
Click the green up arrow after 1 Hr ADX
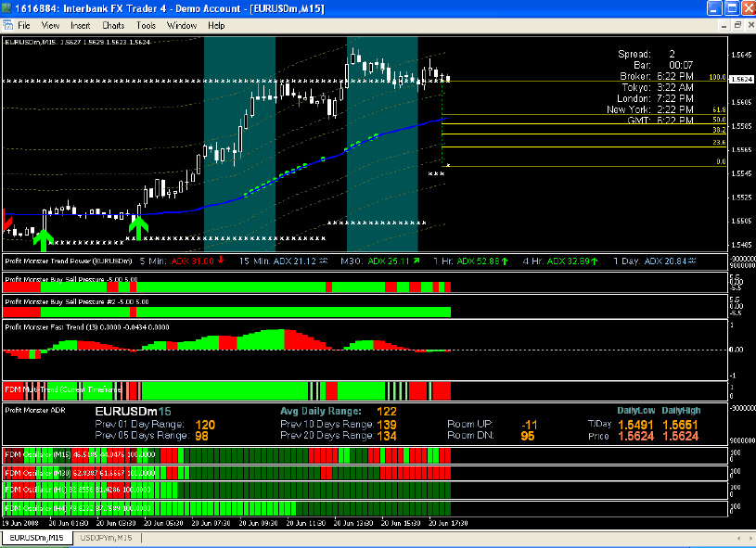coord(505,261)
